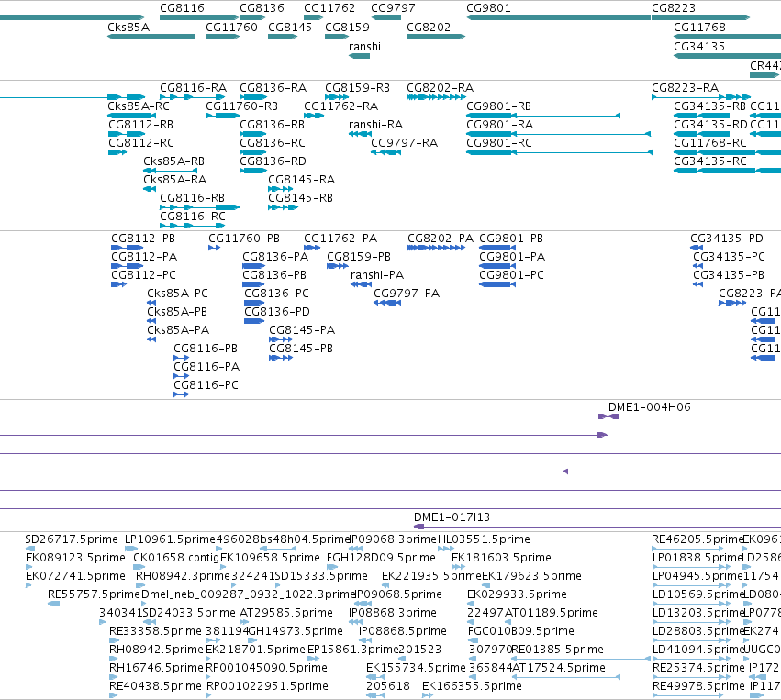Open protein CG8116-PC

(206, 385)
